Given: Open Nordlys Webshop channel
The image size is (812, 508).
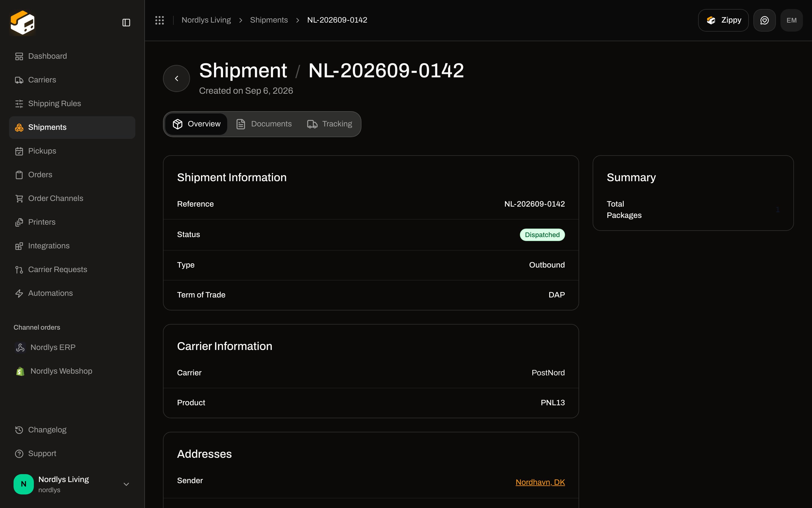Looking at the screenshot, I should click(72, 371).
